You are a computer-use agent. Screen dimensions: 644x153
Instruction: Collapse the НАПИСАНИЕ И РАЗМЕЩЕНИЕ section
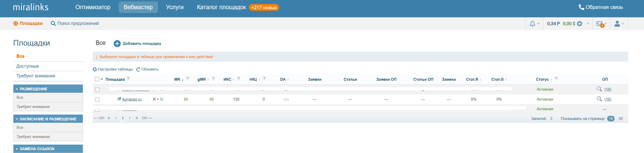coord(48,119)
